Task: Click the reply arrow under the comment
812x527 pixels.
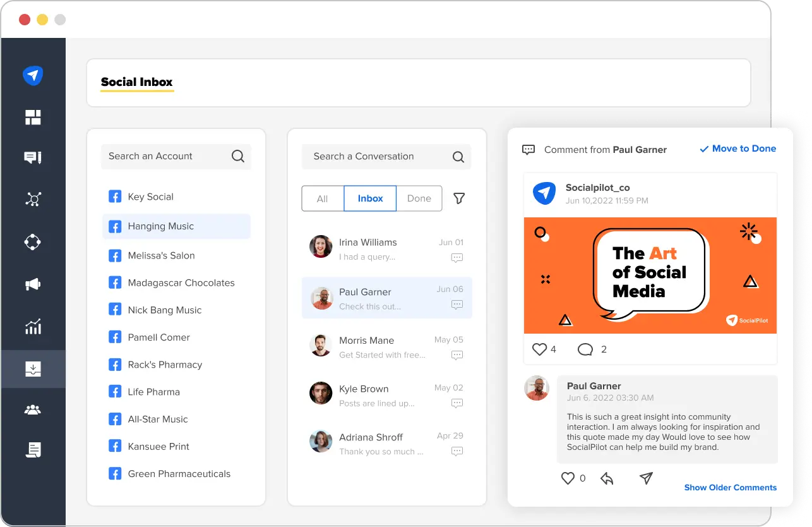Action: tap(607, 478)
